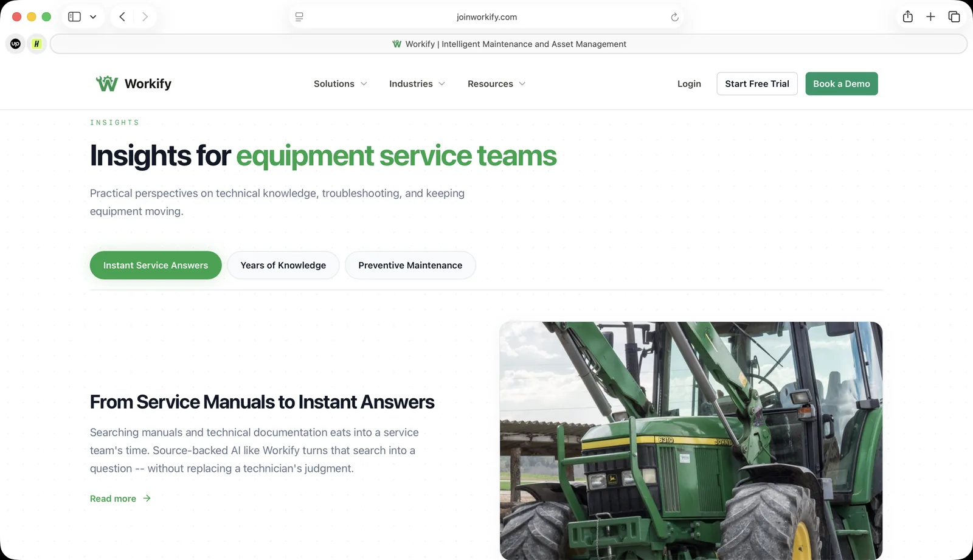The image size is (973, 560).
Task: Open the Upwork pinned tab icon
Action: (x=16, y=44)
